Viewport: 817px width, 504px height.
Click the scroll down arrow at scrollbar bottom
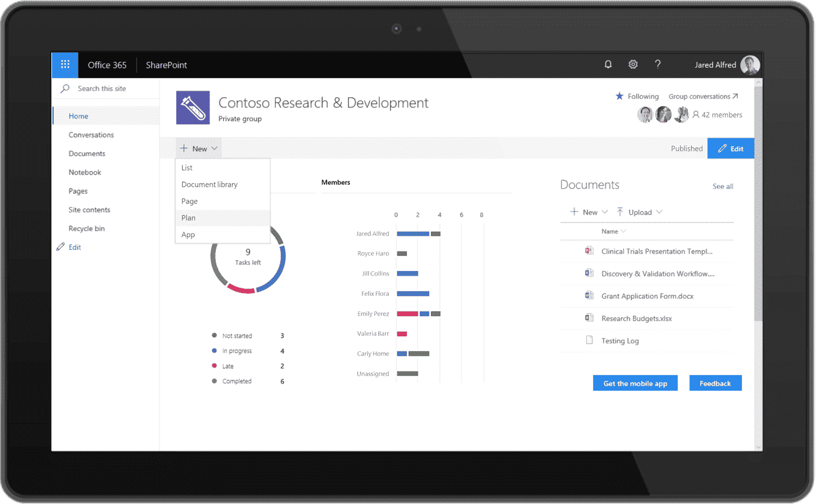coord(759,447)
